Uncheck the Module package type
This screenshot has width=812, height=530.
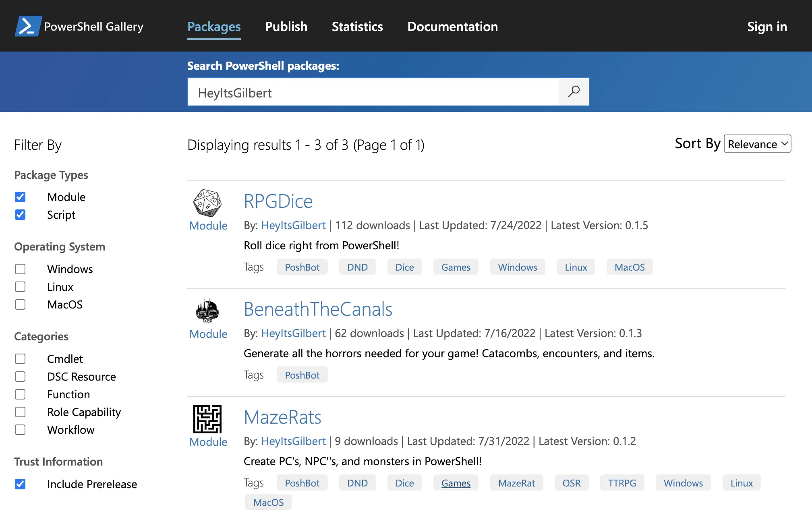20,197
